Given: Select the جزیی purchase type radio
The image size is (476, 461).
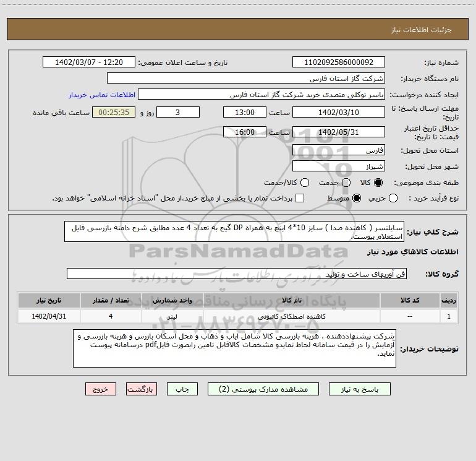Looking at the screenshot, I should (x=393, y=198).
